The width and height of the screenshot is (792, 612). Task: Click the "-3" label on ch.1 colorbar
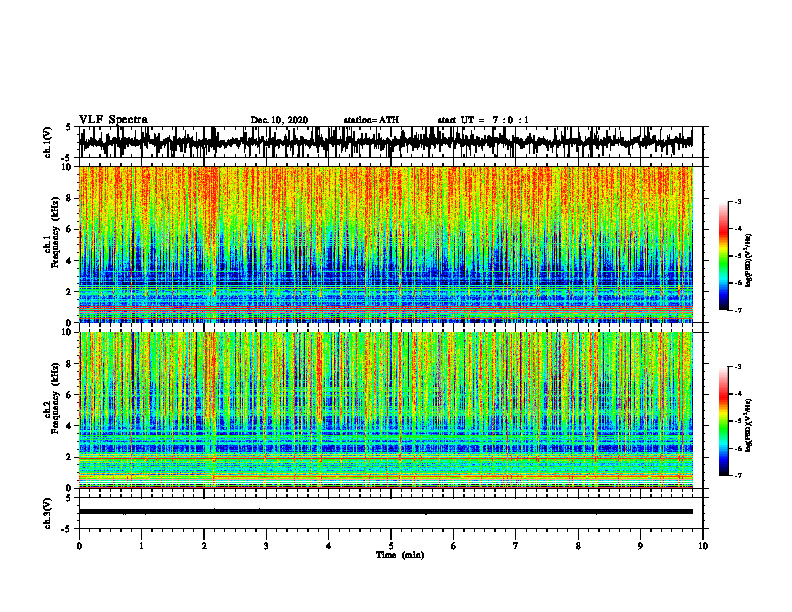738,201
